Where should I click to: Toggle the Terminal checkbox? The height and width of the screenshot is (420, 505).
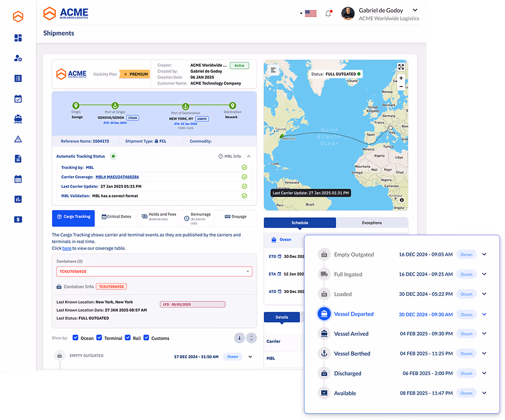[x=99, y=338]
